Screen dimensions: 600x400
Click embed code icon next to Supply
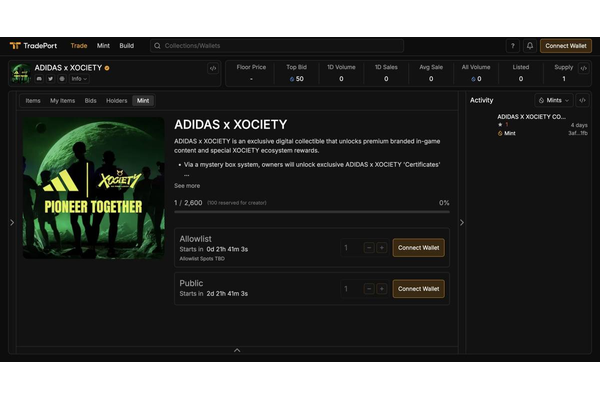pyautogui.click(x=584, y=69)
